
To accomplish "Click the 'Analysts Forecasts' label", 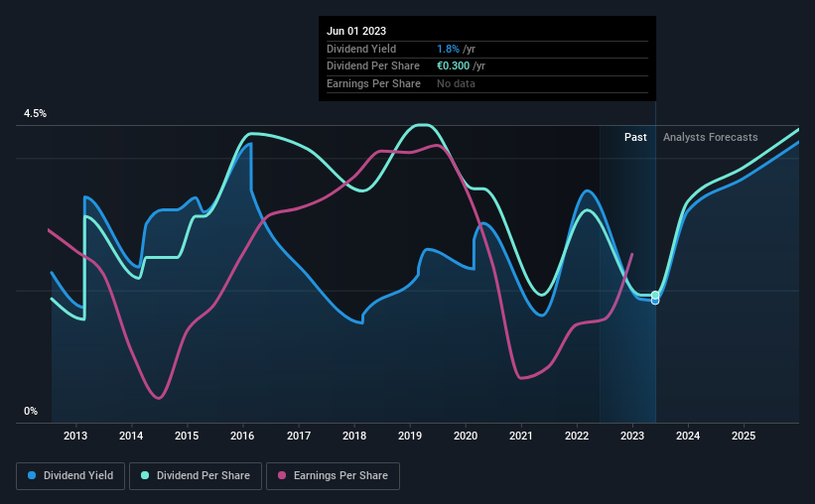I will (710, 137).
